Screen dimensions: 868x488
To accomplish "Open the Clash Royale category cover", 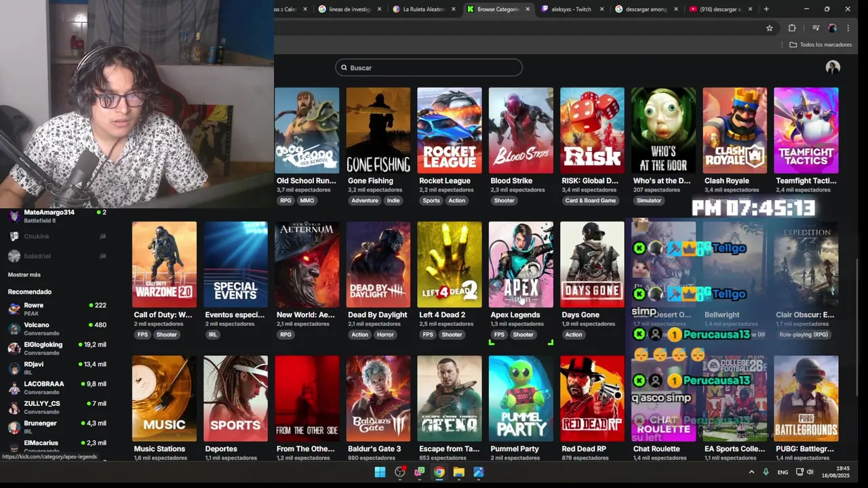I will click(735, 130).
